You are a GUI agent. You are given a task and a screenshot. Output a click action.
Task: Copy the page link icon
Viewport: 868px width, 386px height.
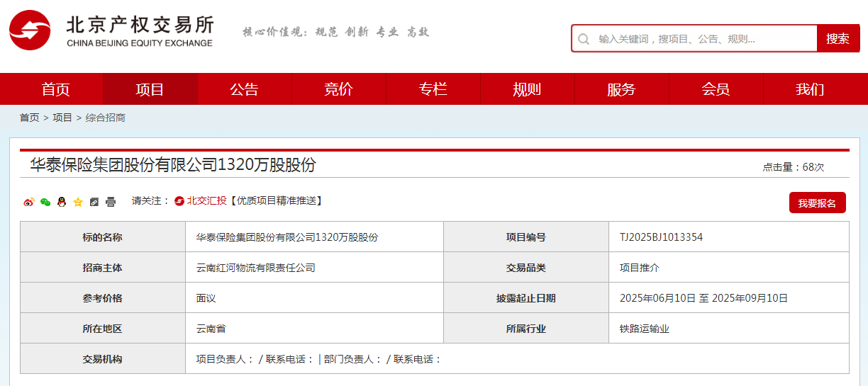(x=94, y=202)
